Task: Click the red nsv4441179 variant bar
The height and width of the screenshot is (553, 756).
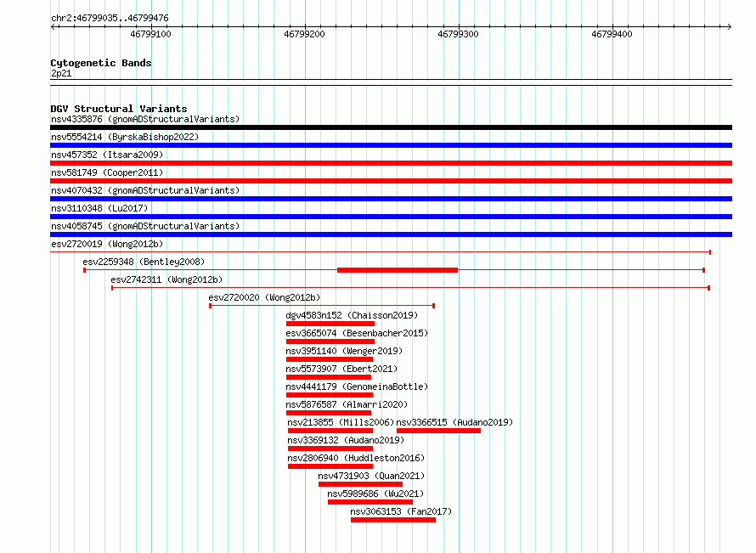Action: click(330, 395)
